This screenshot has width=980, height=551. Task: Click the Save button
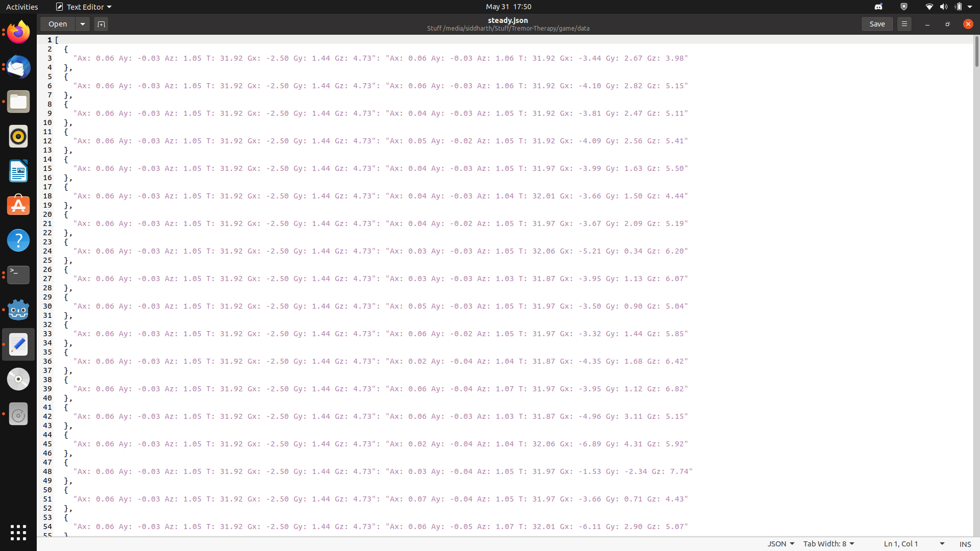pos(877,24)
